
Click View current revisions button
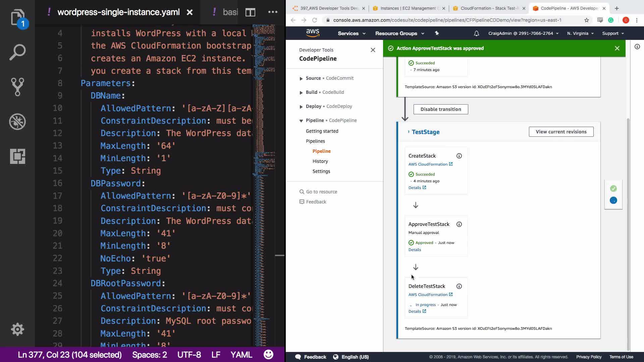pos(561,132)
